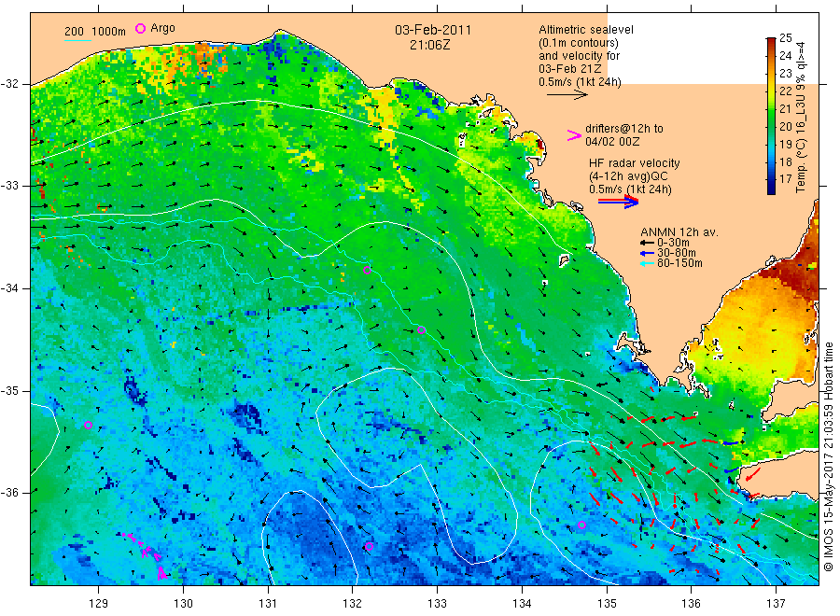Click the 03-Feb 21Z legend text
Image resolution: width=840 pixels, height=616 pixels.
[570, 69]
